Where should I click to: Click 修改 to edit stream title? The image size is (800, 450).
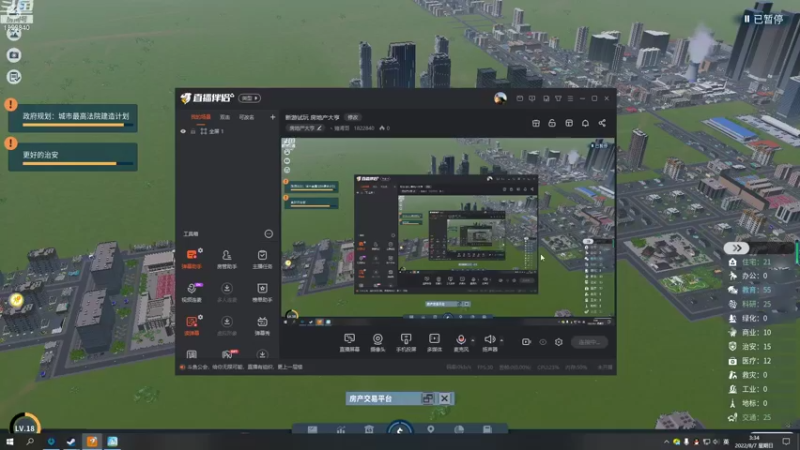click(x=353, y=117)
